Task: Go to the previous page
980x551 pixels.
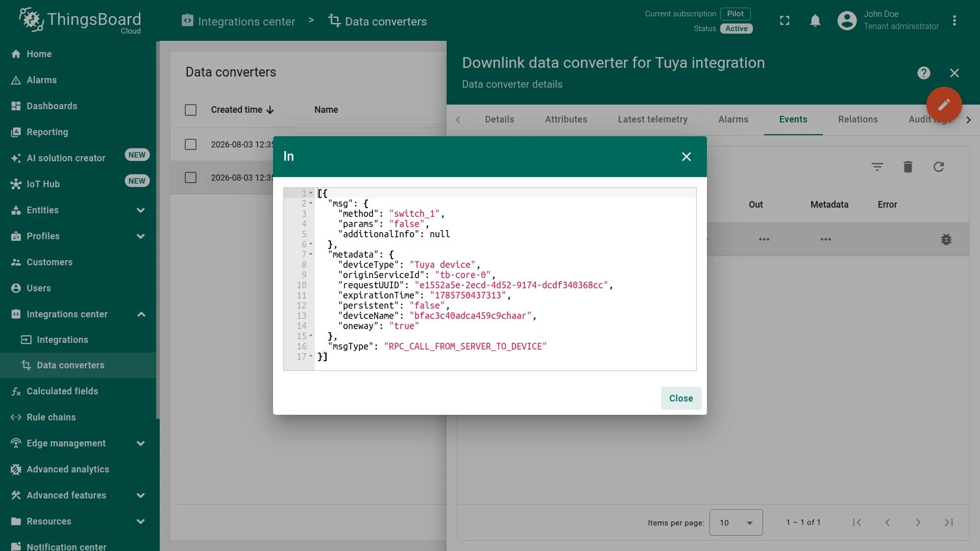Action: tap(887, 522)
